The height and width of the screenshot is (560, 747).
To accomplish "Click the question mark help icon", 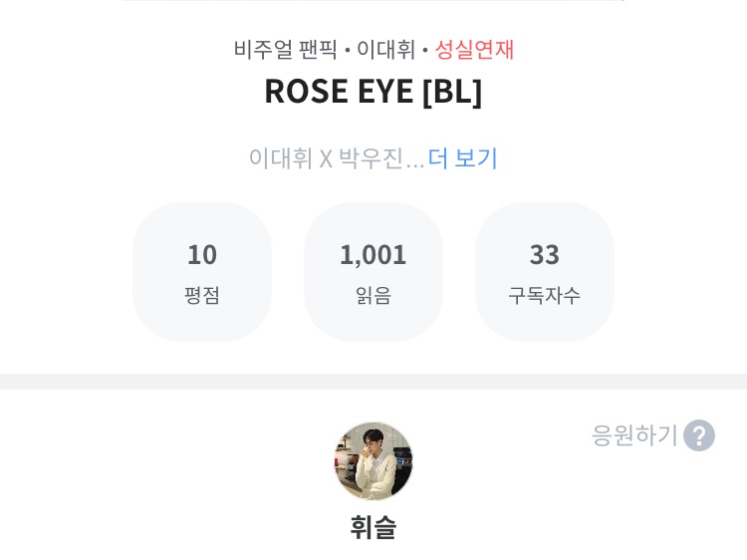I will 699,435.
